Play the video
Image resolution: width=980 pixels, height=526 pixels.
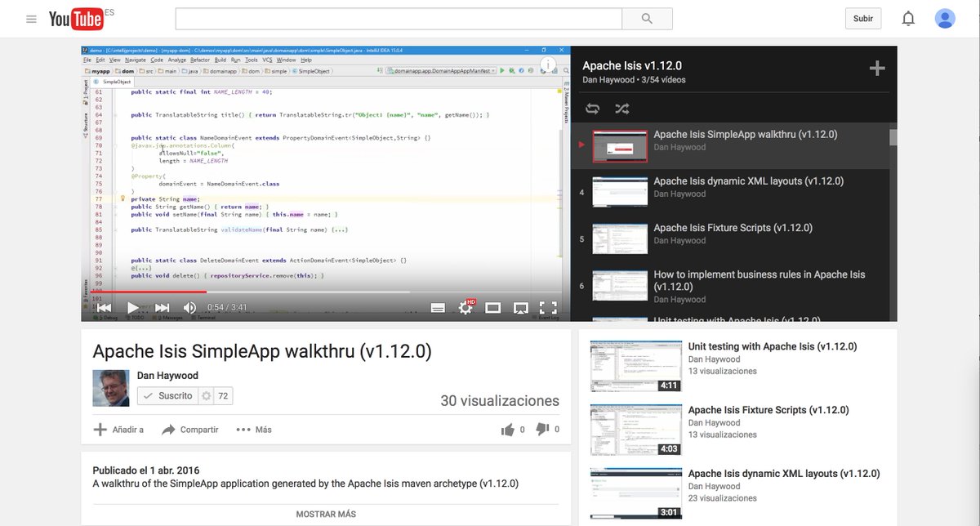pyautogui.click(x=132, y=308)
